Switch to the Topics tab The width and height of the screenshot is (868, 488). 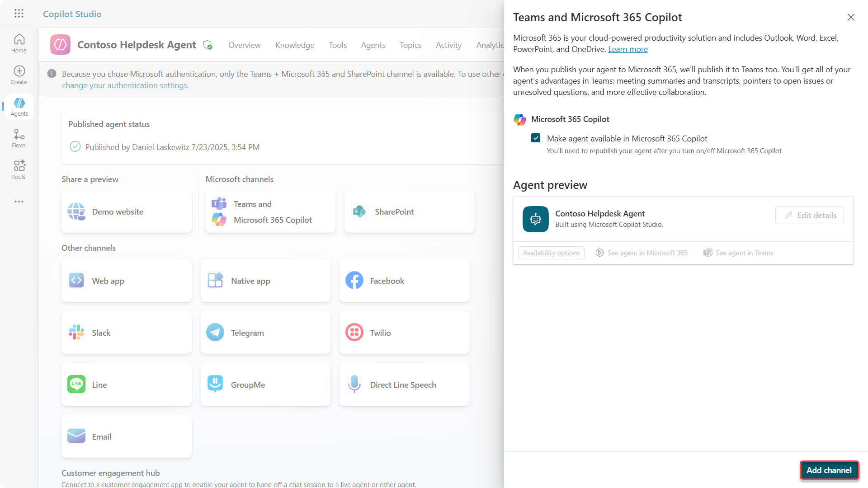[x=410, y=45]
